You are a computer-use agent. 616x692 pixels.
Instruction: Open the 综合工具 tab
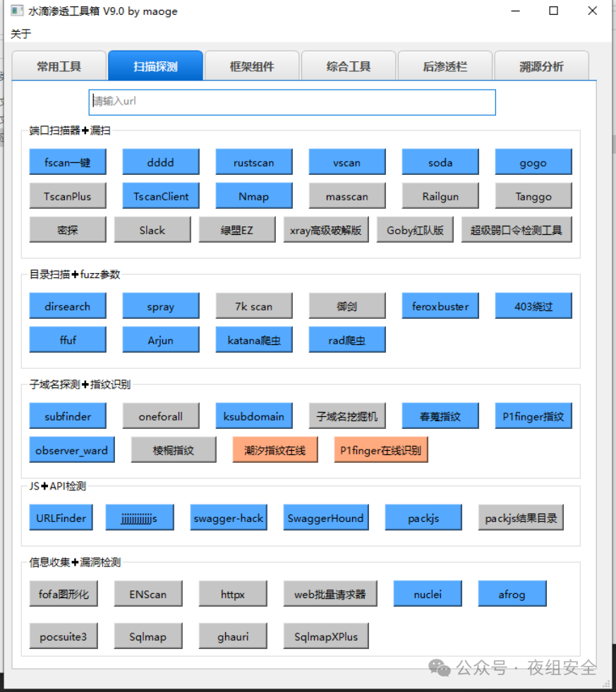coord(349,66)
